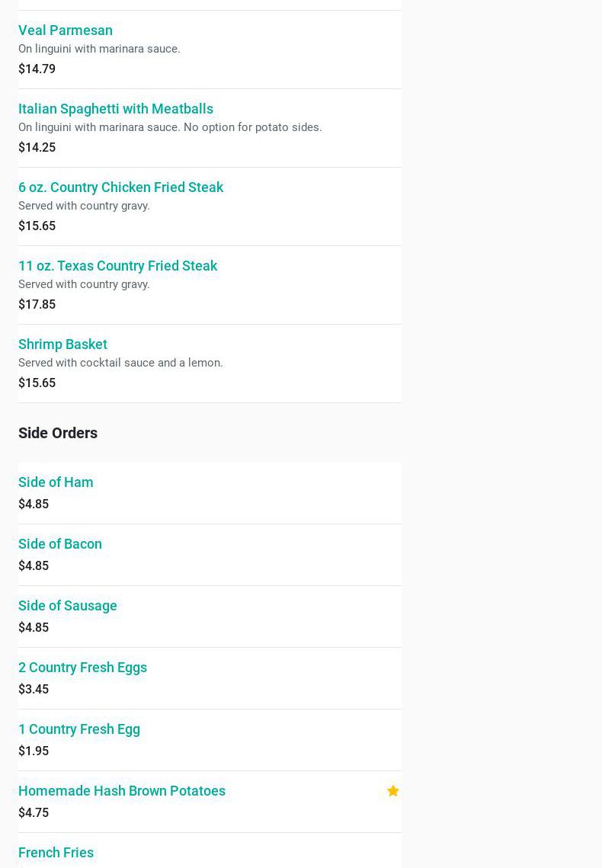Click the Shrimp Basket cocktail sauce description

point(120,363)
